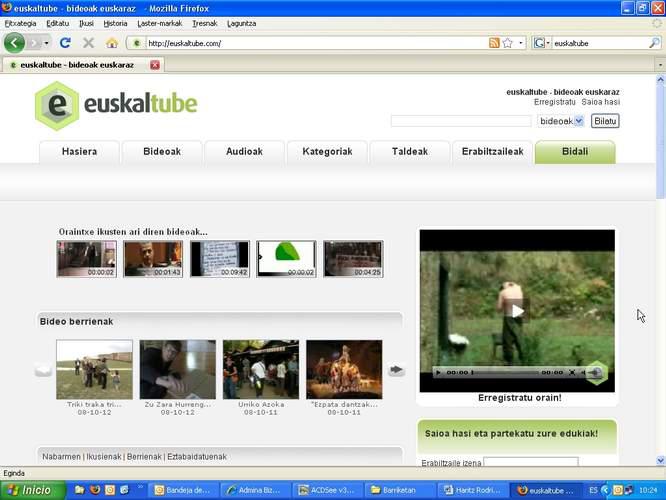Click the URL address field
The height and width of the screenshot is (500, 666).
[316, 43]
